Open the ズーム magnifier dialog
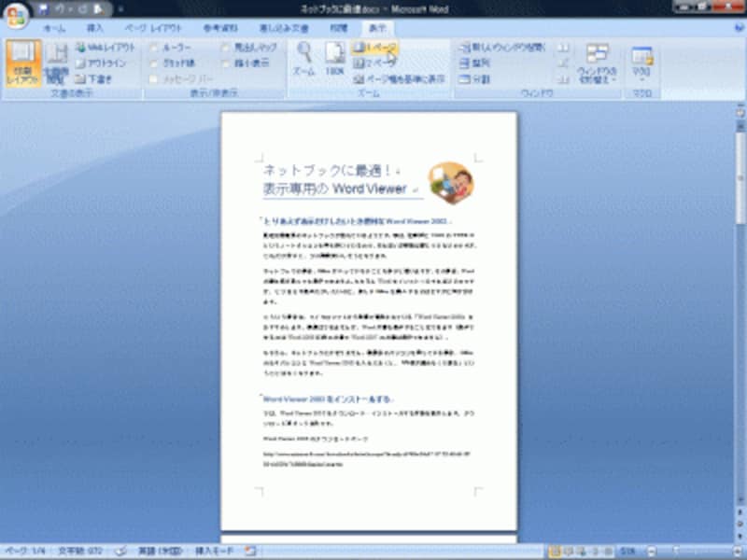Screen dimensions: 747x560 click(x=304, y=59)
